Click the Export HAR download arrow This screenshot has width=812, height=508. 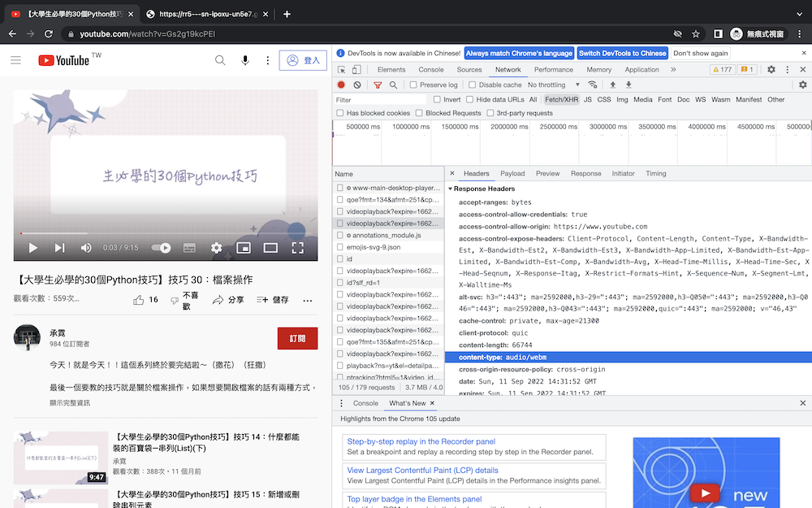point(628,85)
